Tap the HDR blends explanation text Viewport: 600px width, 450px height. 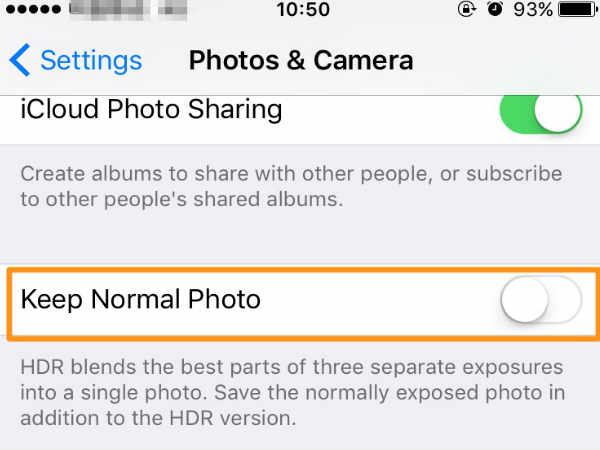coord(293,392)
